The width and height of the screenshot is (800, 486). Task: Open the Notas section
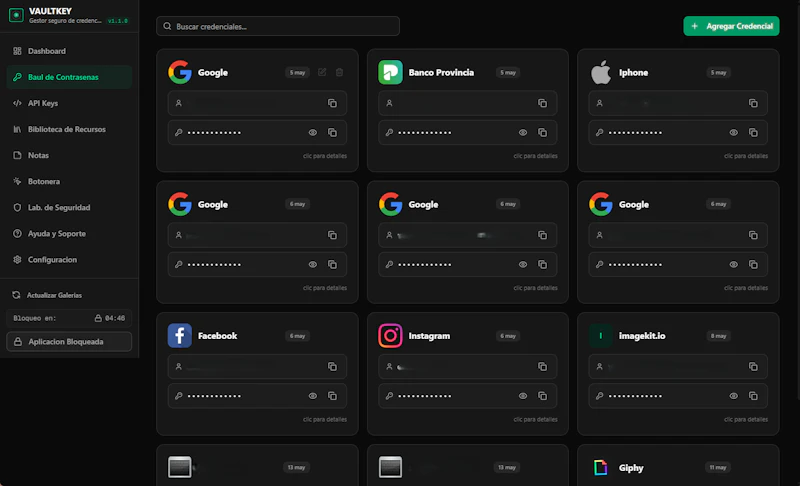pos(69,155)
